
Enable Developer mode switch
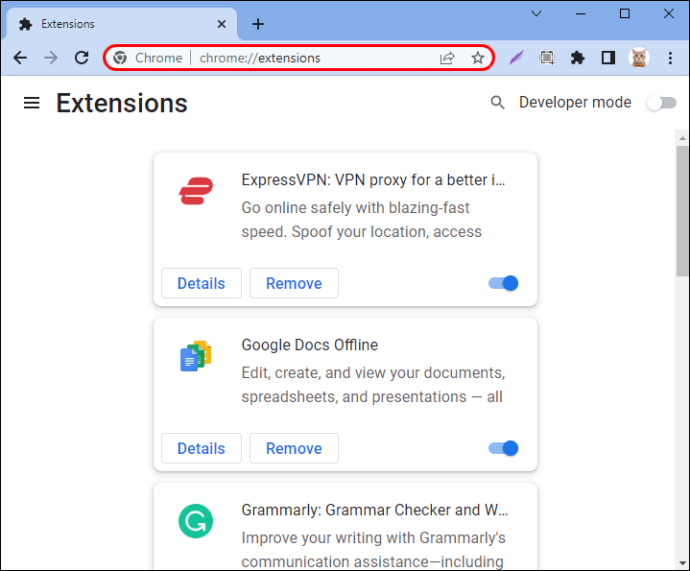[x=661, y=103]
